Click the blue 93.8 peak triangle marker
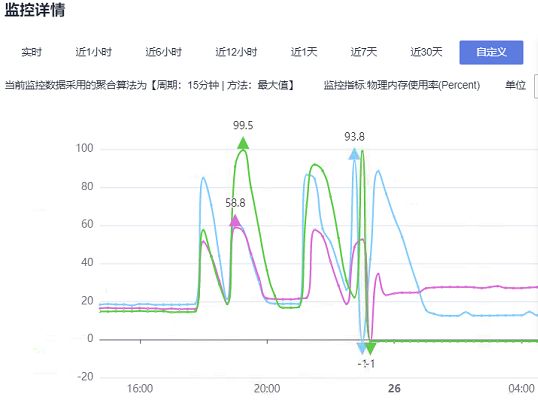This screenshot has height=406, width=538. pyautogui.click(x=354, y=154)
